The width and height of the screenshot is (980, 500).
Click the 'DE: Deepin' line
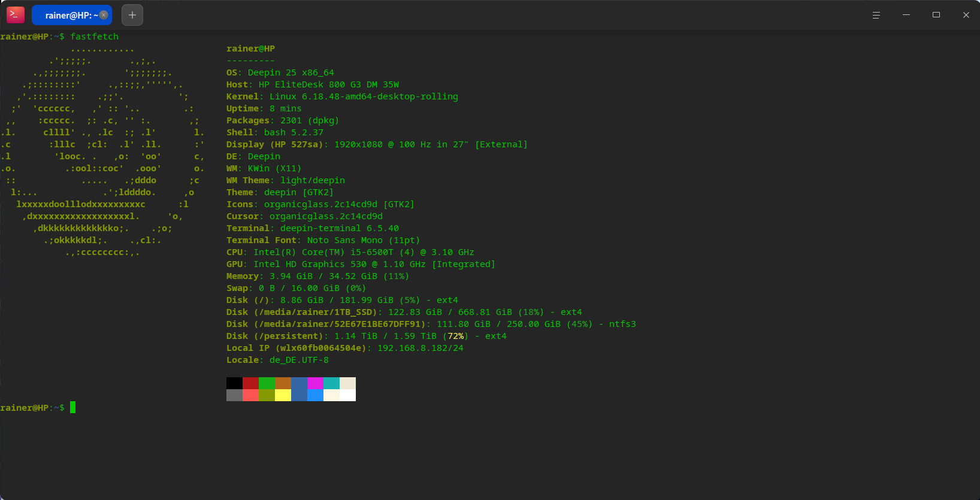253,156
